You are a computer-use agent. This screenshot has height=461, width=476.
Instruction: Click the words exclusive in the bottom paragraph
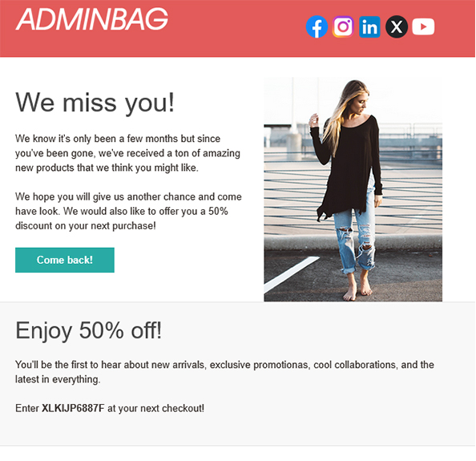(230, 365)
